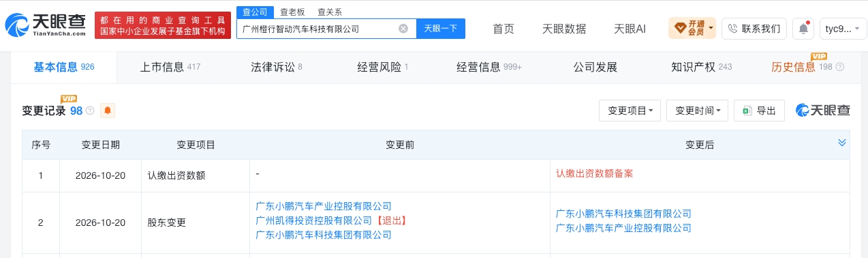The image size is (868, 258).
Task: Click the 变更后 column header
Action: tap(700, 145)
